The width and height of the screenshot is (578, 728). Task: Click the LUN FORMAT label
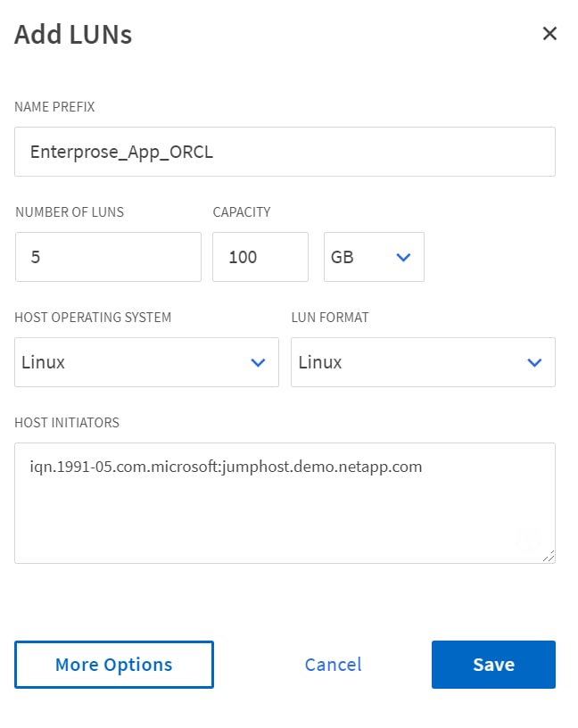coord(329,318)
